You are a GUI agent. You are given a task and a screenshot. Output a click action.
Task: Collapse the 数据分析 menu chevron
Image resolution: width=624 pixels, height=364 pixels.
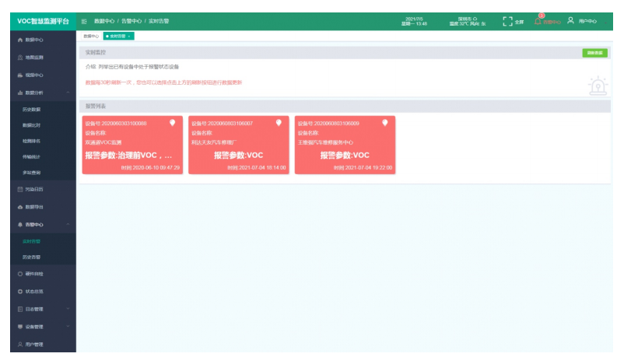click(68, 93)
